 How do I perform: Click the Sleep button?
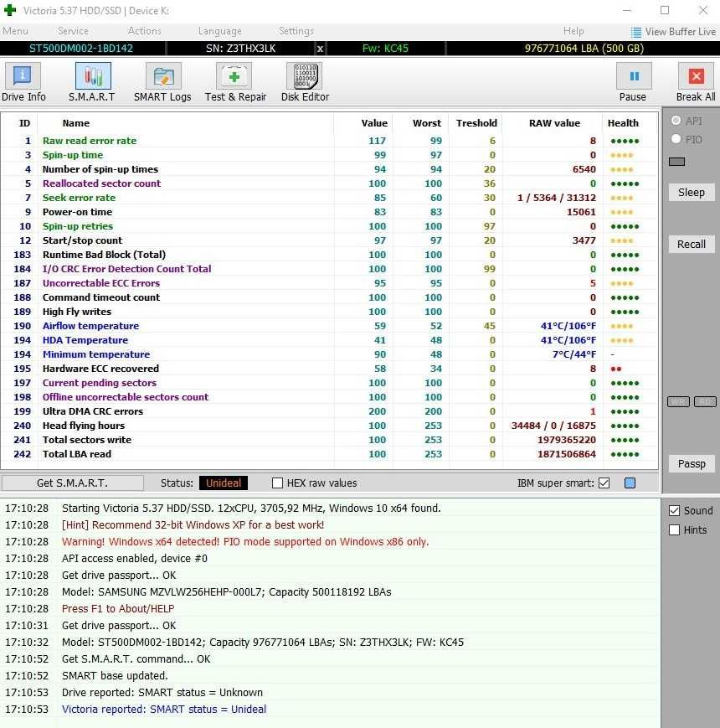coord(692,192)
